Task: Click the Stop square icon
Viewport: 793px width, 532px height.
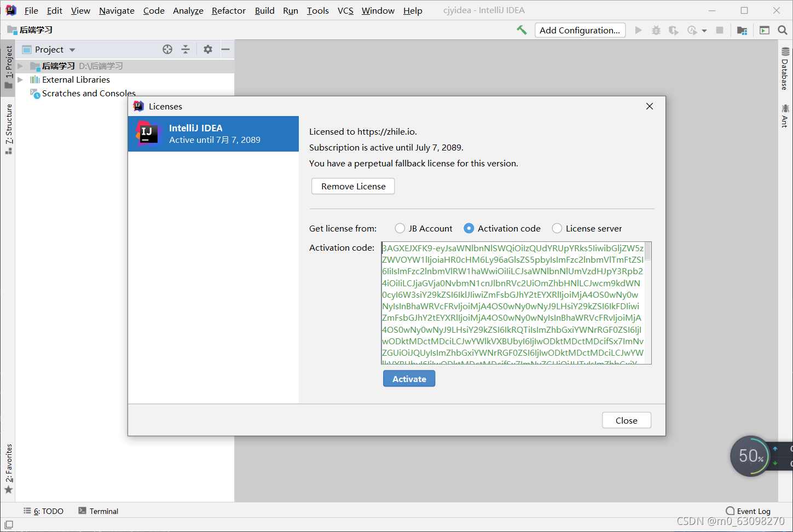Action: [720, 30]
